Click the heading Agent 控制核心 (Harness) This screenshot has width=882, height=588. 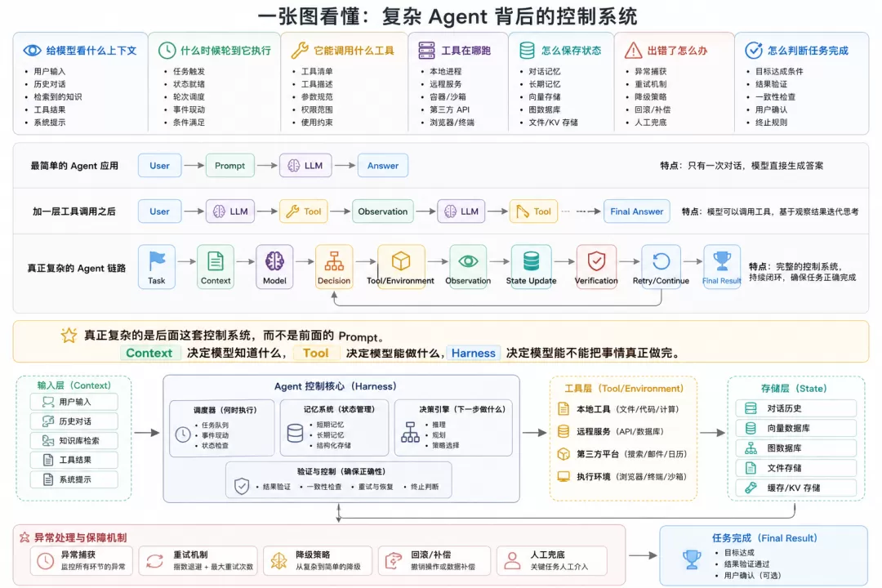pos(336,386)
